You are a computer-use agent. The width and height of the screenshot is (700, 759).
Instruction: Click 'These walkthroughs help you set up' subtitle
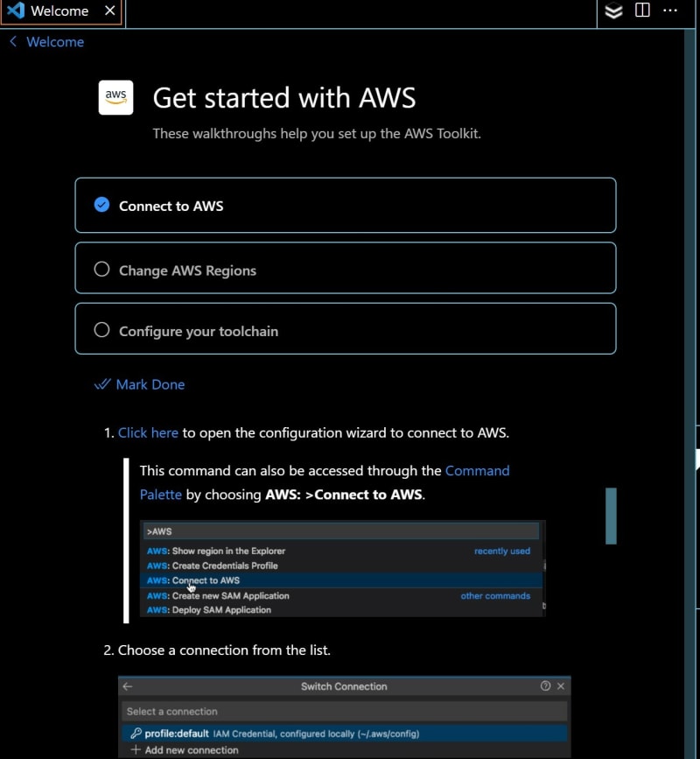317,134
